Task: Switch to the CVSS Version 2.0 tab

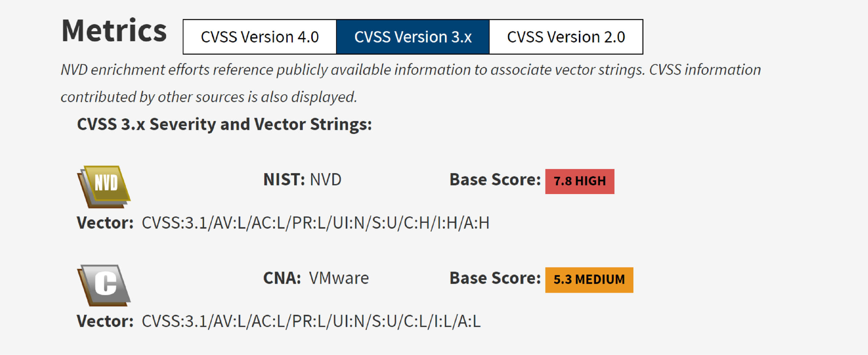Action: pyautogui.click(x=565, y=37)
